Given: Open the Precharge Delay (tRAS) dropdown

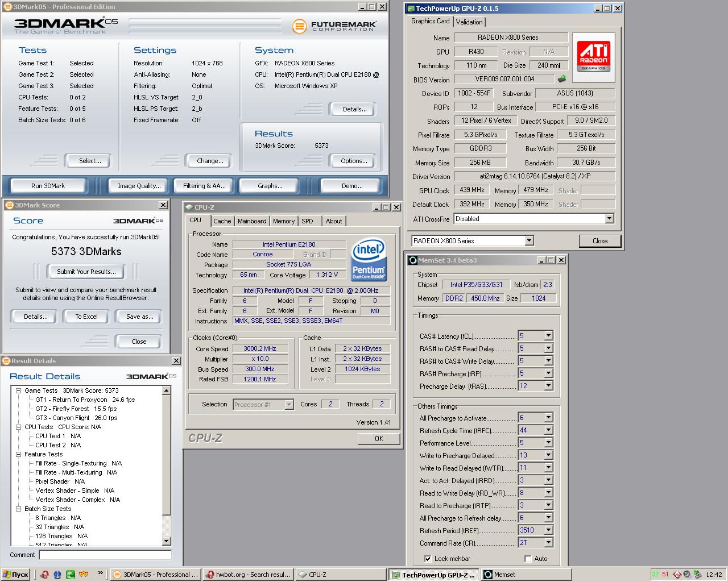Looking at the screenshot, I should click(x=548, y=386).
